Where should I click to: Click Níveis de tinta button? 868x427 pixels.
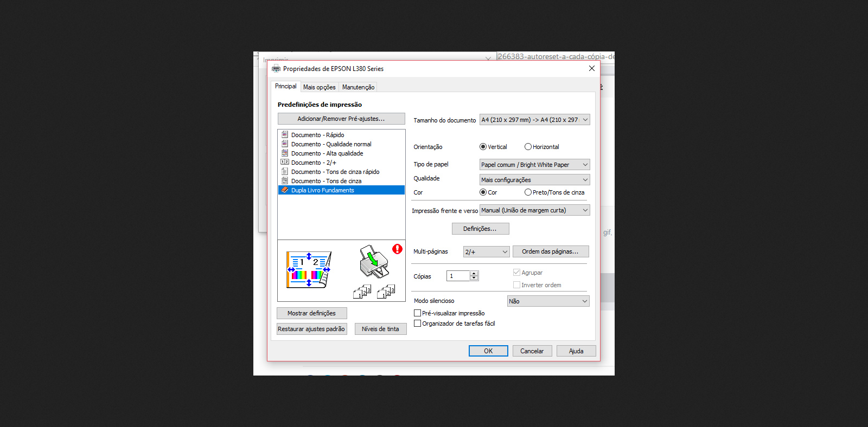click(x=381, y=329)
